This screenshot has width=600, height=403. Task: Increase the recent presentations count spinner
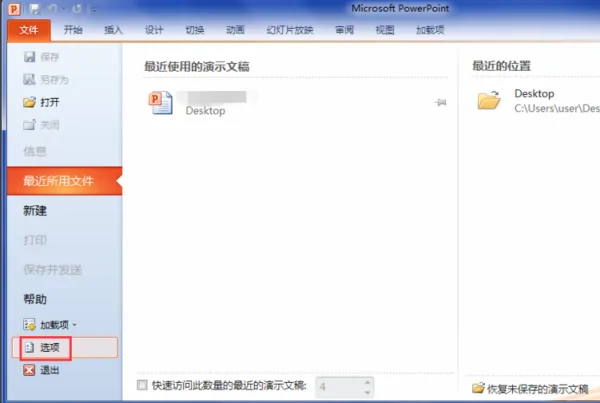point(368,382)
